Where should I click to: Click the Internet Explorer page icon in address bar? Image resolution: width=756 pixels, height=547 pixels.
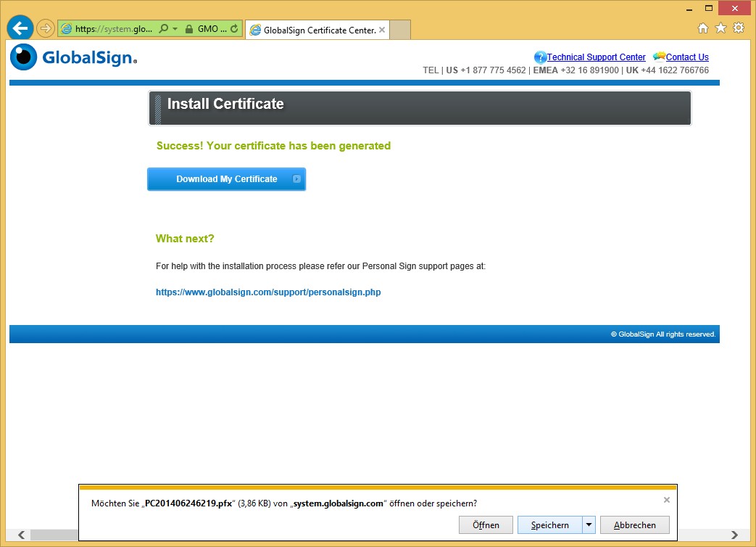(67, 29)
